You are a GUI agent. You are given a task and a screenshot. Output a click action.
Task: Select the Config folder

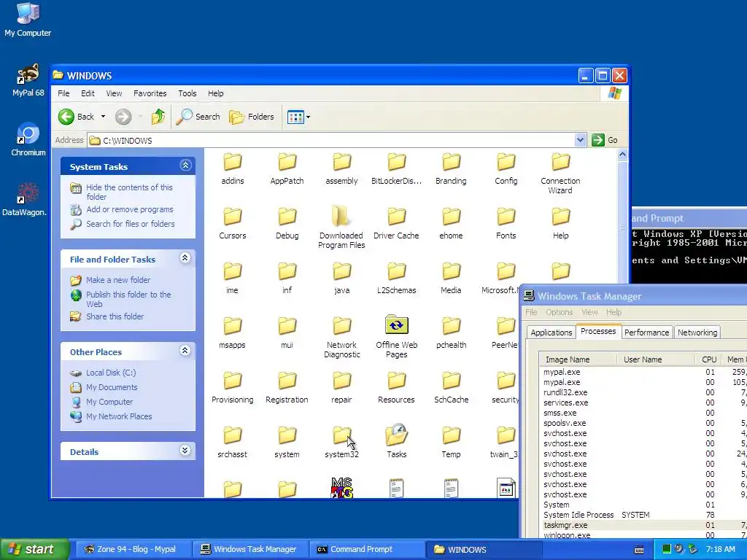(506, 169)
